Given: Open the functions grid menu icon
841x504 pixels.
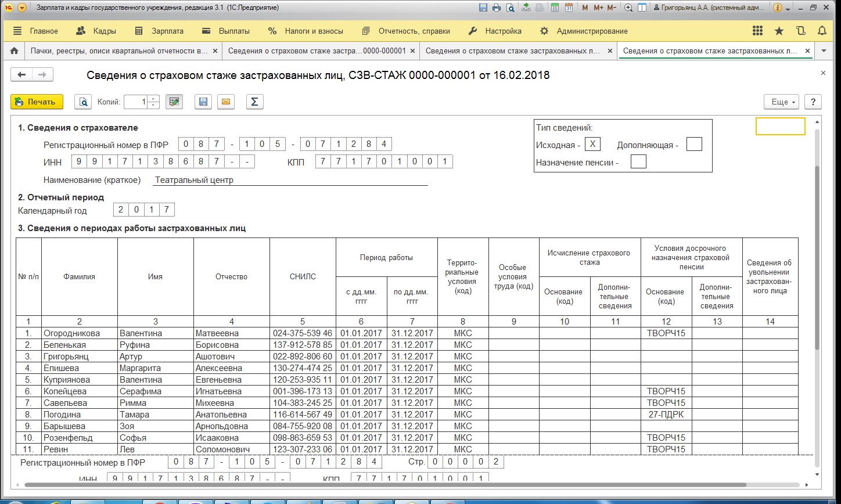Looking at the screenshot, I should [x=757, y=31].
